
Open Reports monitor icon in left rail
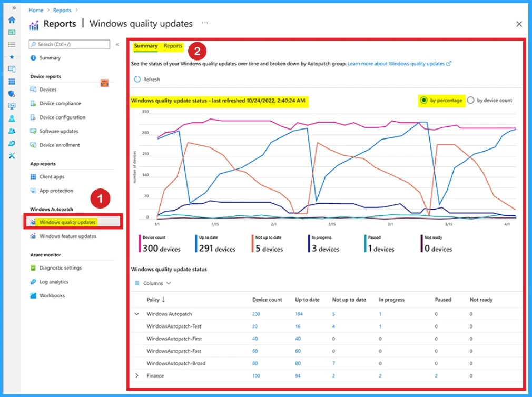tap(12, 106)
